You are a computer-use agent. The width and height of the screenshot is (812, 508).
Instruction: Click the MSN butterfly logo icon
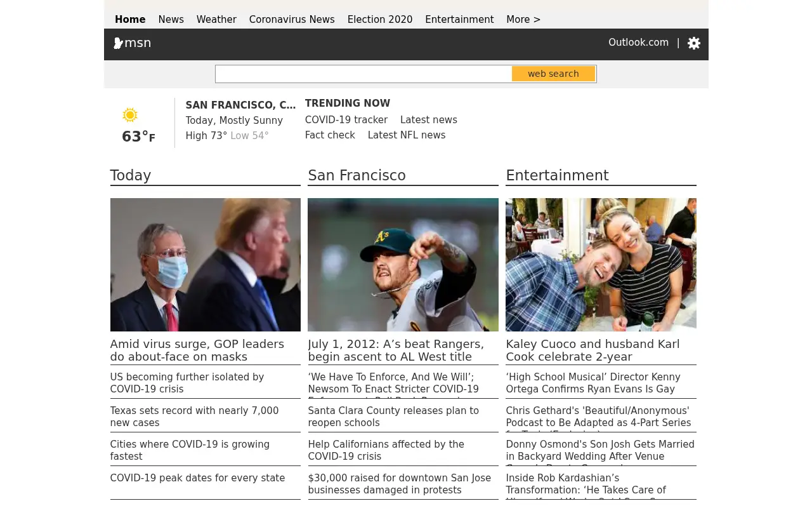pyautogui.click(x=118, y=43)
